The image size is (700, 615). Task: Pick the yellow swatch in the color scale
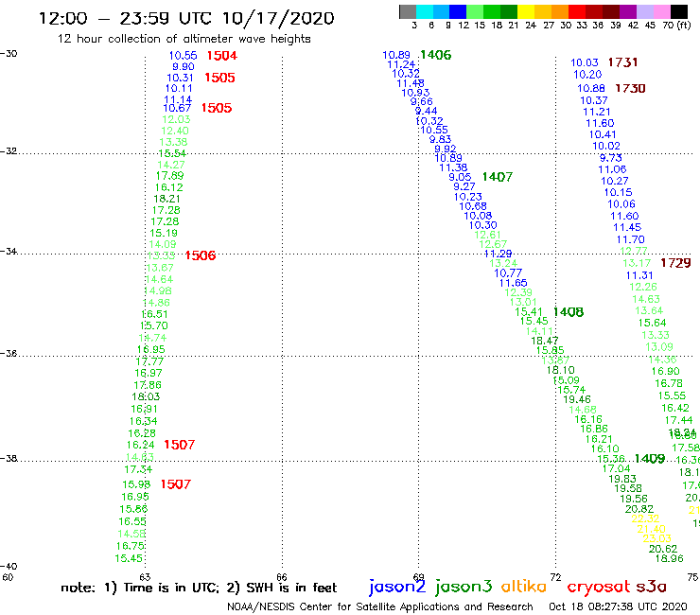point(527,11)
